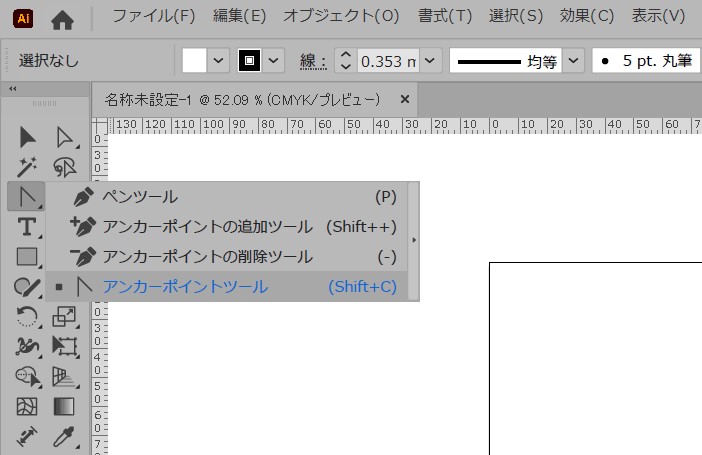Viewport: 702px width, 455px height.
Task: Open the 効果(C) menu
Action: click(587, 17)
